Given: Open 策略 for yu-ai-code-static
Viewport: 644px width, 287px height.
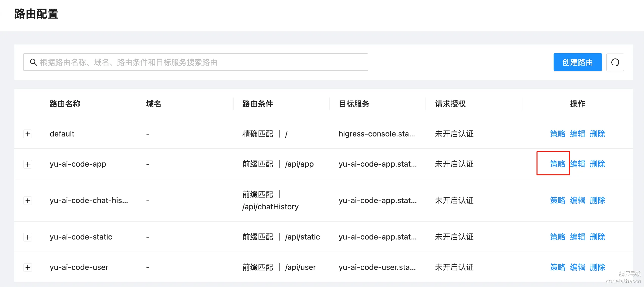Looking at the screenshot, I should pos(558,237).
